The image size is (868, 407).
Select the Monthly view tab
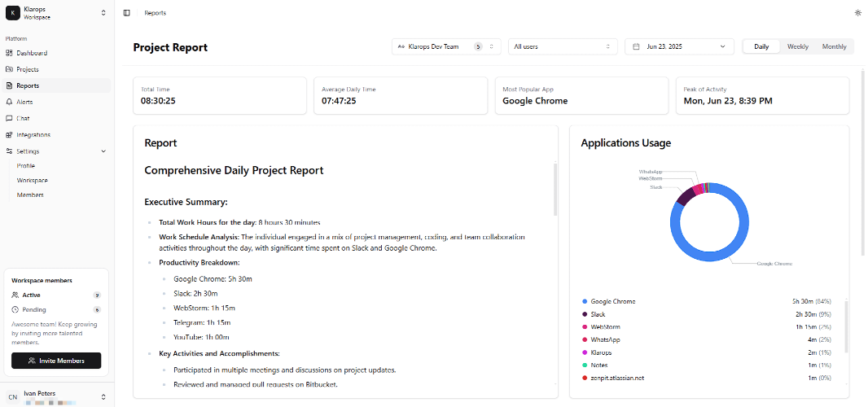(x=834, y=46)
